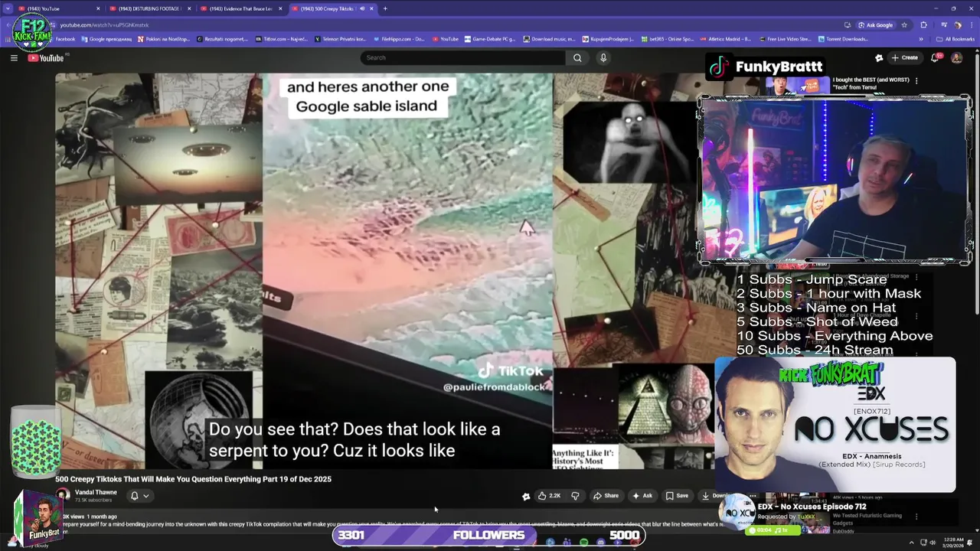Open the 'Rezultati nogomet' bookmark

coord(222,39)
